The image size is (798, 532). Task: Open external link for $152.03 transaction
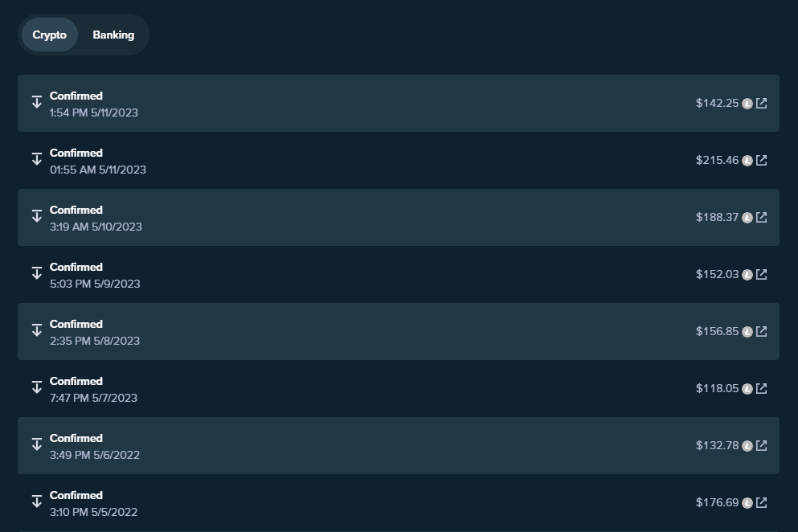point(761,274)
